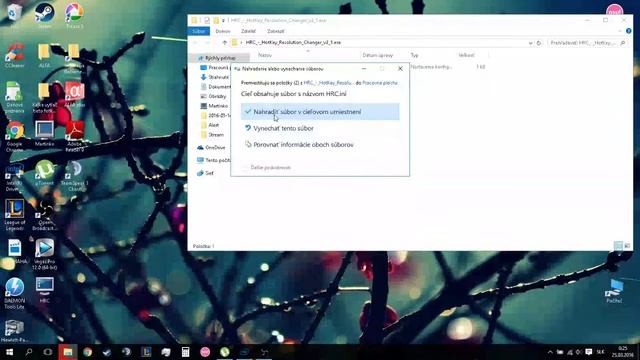Switch Explorer to large icons view

tap(627, 245)
